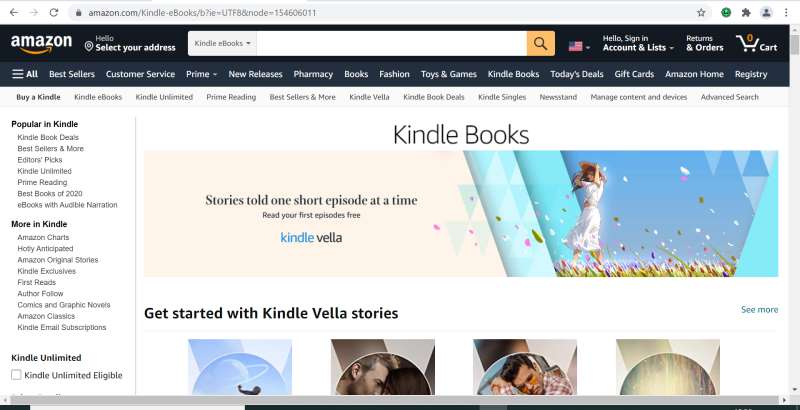Expand the Kindle eBooks search category dropdown
Viewport: 800px width, 410px height.
[222, 43]
